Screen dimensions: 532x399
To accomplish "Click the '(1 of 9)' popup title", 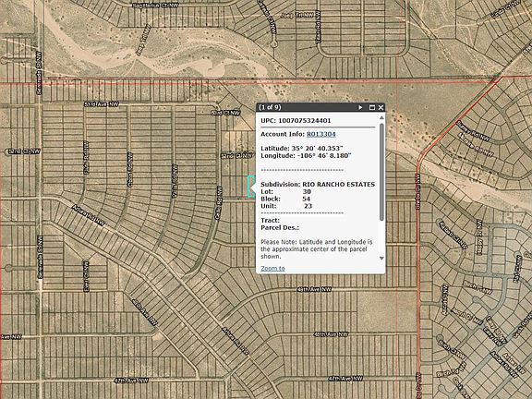I will (270, 107).
